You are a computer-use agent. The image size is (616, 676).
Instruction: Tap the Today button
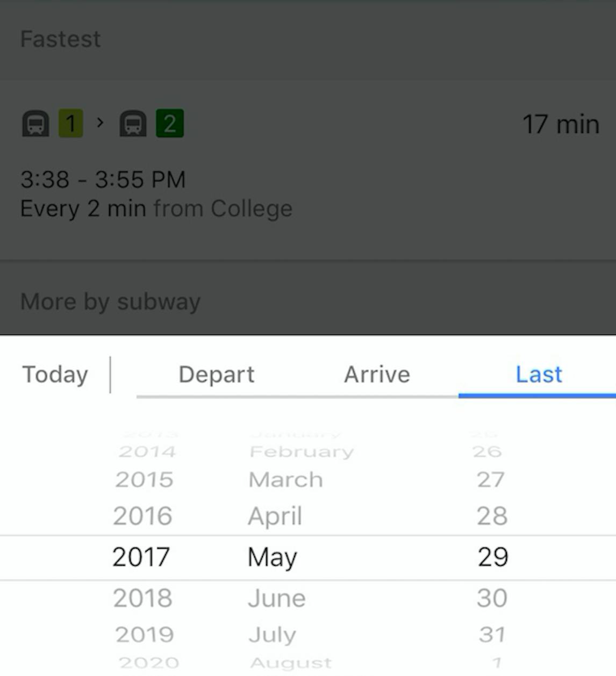click(x=55, y=375)
